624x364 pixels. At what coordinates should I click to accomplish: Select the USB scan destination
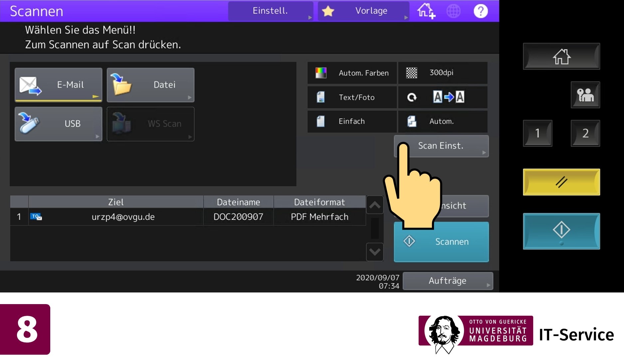(58, 124)
